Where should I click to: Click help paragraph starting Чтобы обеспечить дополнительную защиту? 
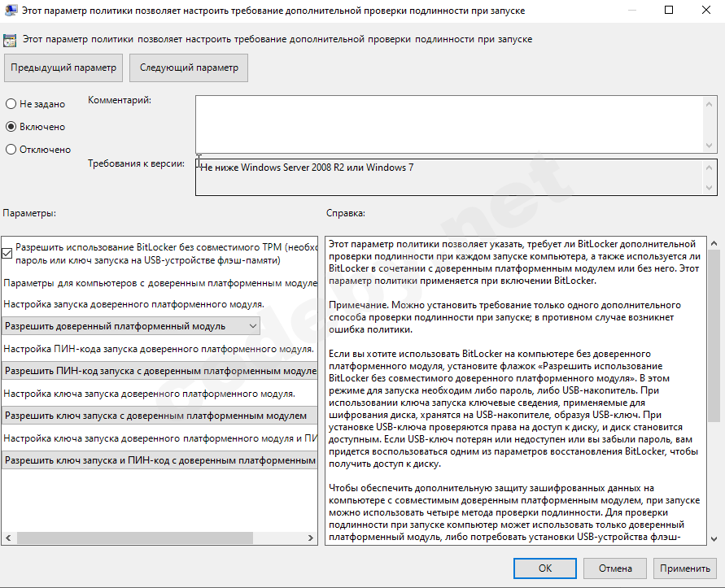514,512
